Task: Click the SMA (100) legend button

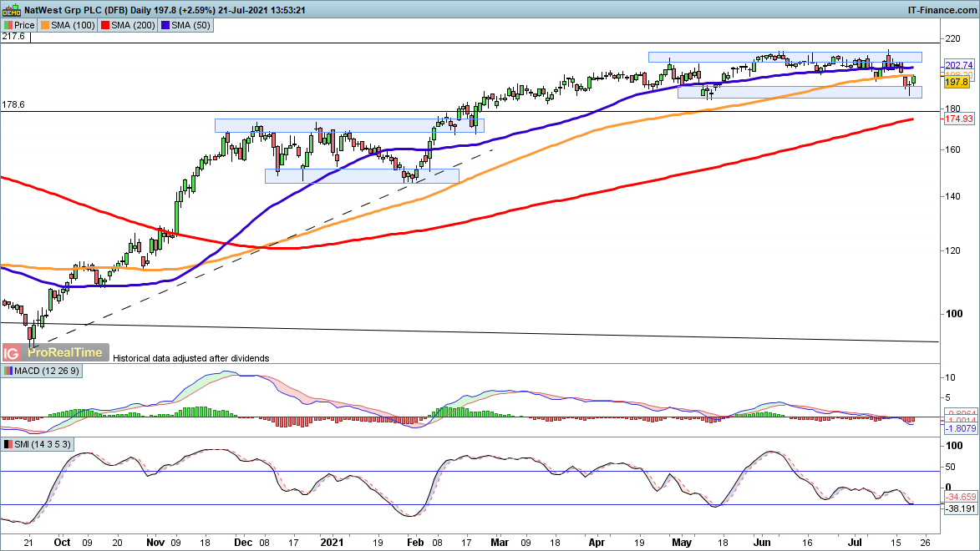Action: pos(69,25)
